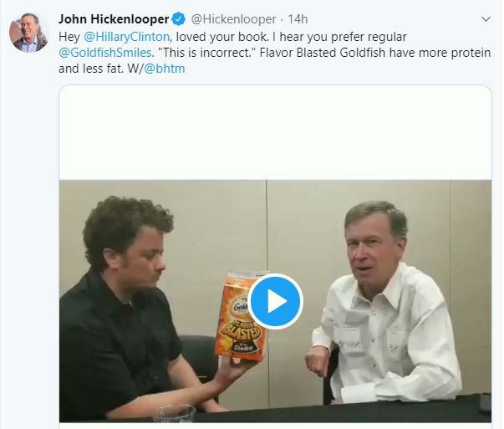
Task: Click John Hickenlooper's profile avatar
Action: click(x=28, y=33)
